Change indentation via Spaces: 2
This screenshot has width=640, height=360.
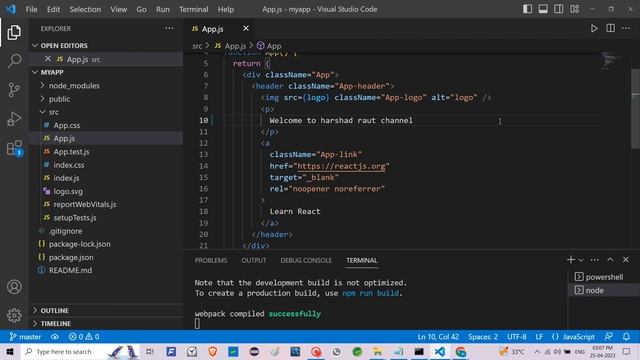coord(483,337)
